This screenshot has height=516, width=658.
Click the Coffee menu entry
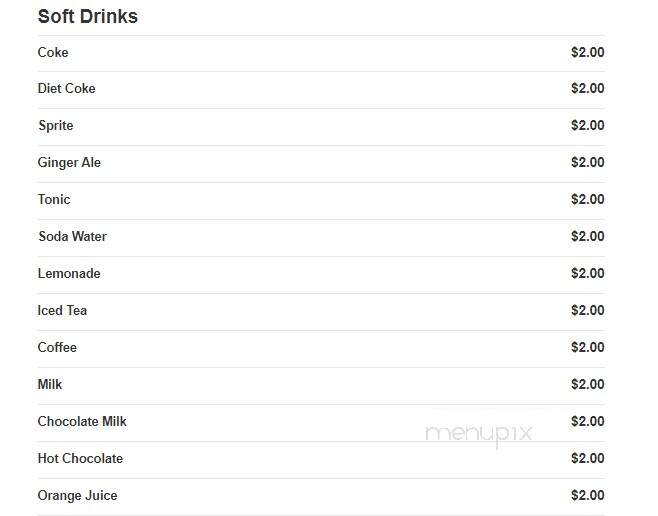[x=57, y=347]
